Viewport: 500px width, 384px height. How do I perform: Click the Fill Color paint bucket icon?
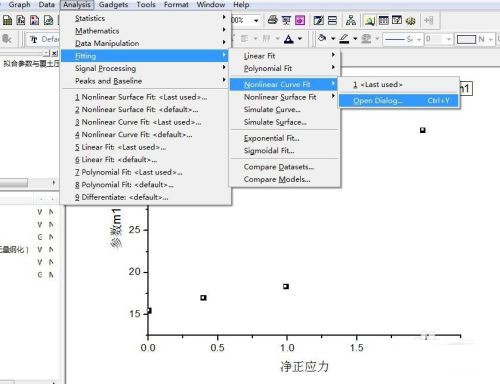(322, 39)
